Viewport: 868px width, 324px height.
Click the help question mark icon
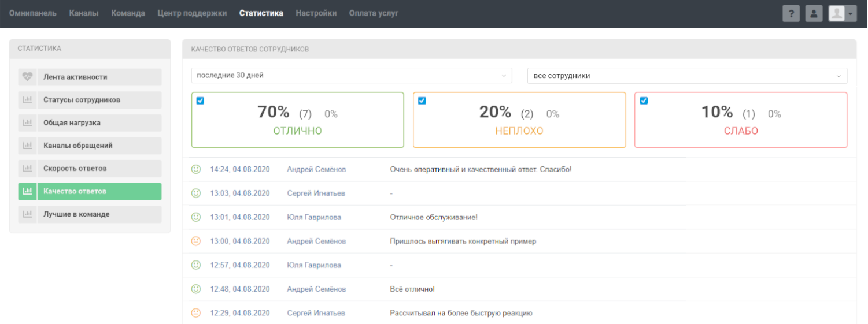tap(791, 13)
